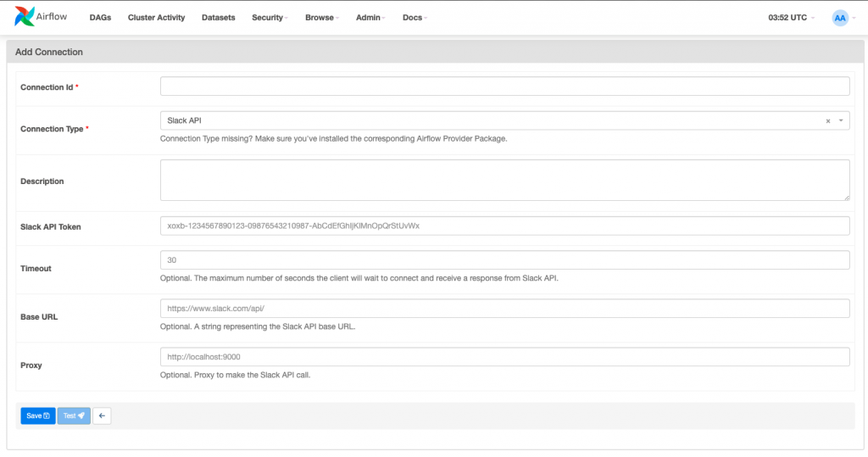
Task: Focus the Proxy field
Action: click(x=505, y=357)
